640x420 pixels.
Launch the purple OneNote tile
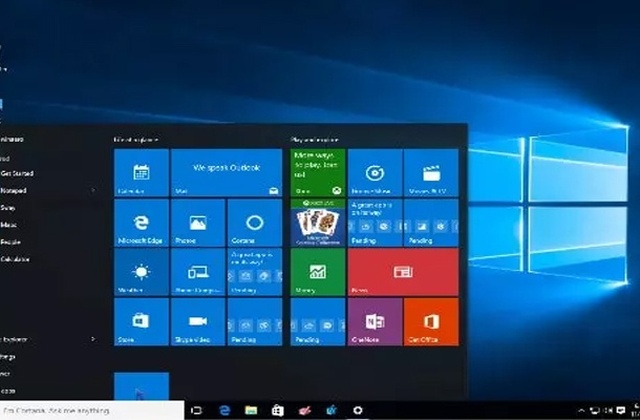click(375, 322)
